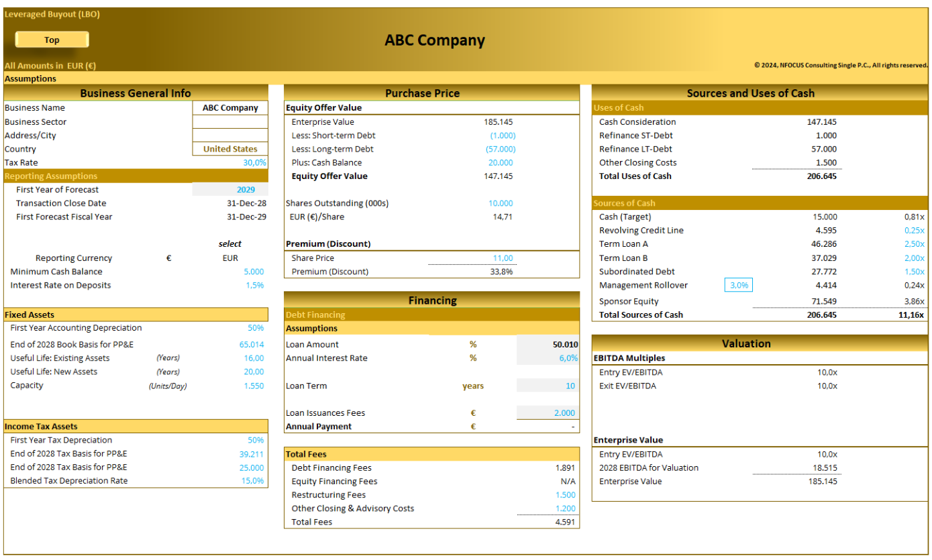Click the Debt Financing Fees value 1.891
The image size is (932, 560).
click(565, 468)
